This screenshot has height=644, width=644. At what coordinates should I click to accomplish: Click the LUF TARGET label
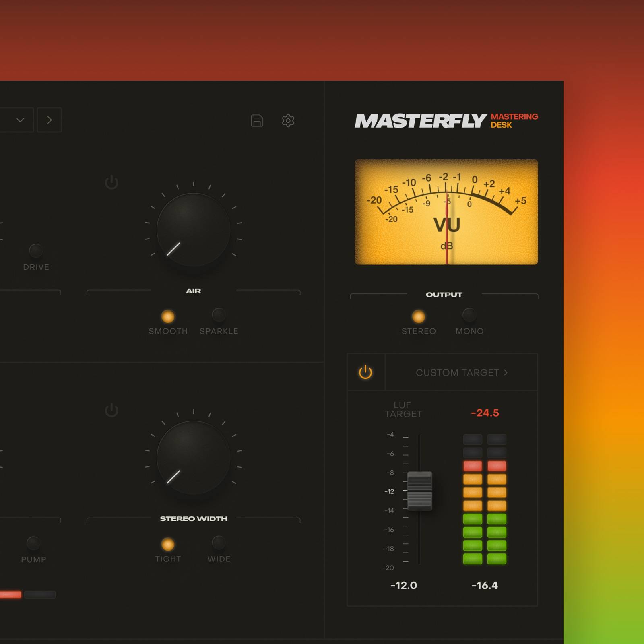coord(403,409)
